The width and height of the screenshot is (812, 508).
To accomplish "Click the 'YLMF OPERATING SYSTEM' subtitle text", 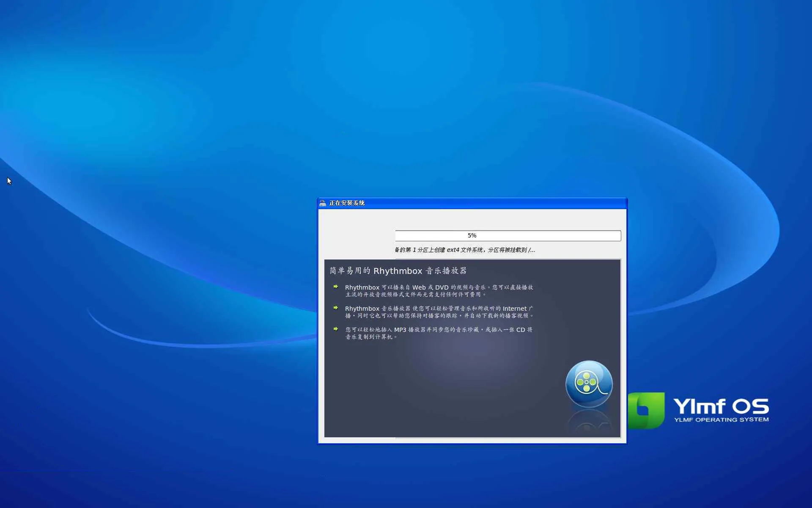I will (x=721, y=420).
